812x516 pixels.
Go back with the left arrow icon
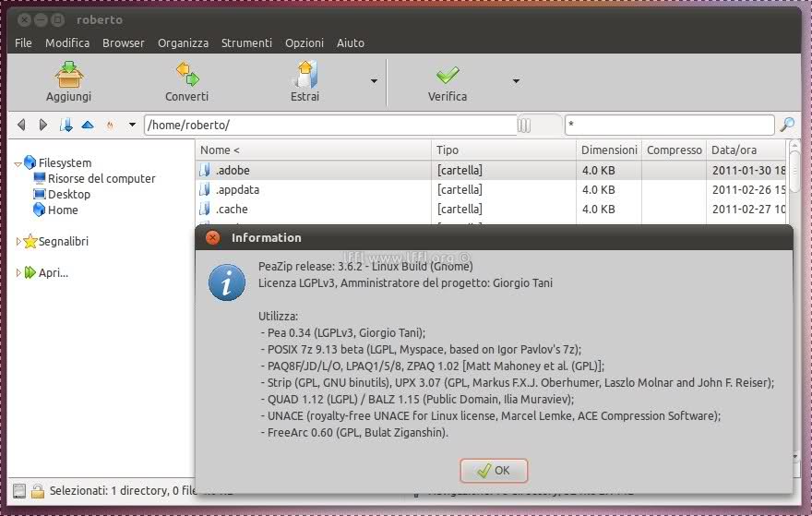tap(21, 125)
